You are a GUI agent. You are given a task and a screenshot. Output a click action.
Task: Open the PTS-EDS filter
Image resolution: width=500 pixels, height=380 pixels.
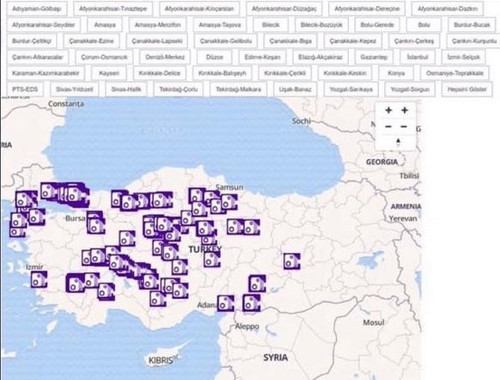[25, 89]
